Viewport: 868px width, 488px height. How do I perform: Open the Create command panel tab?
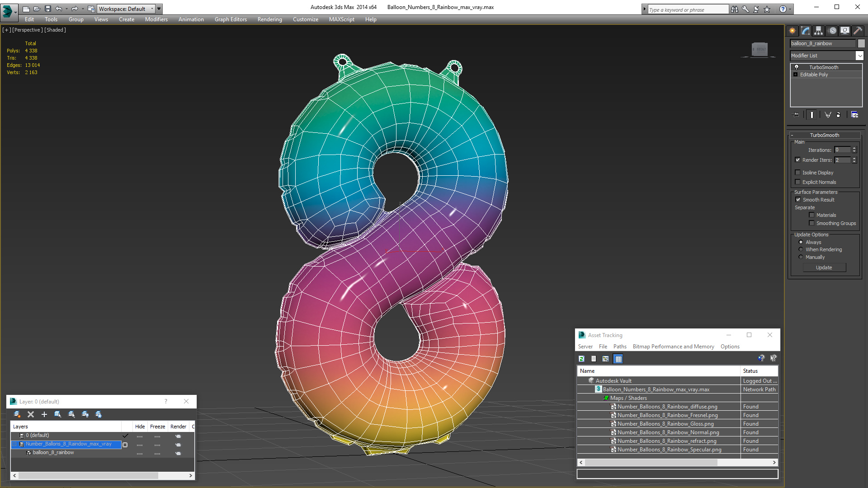(793, 31)
